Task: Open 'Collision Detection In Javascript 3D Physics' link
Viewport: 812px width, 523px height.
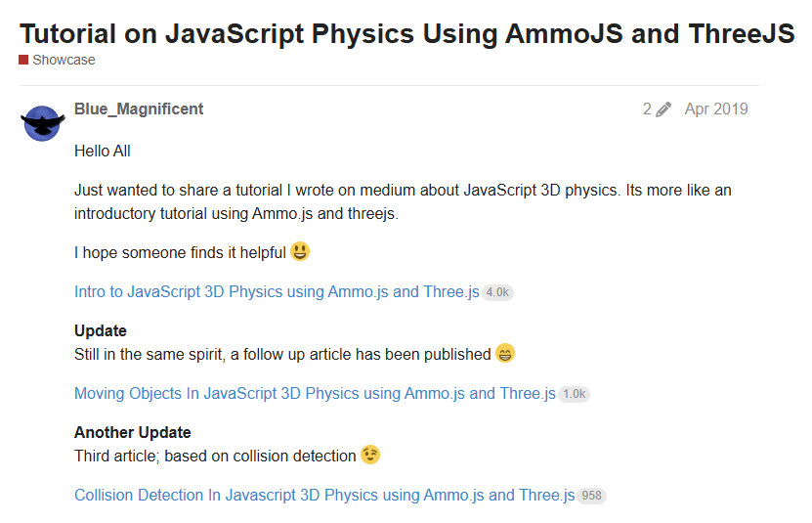Action: pyautogui.click(x=324, y=496)
